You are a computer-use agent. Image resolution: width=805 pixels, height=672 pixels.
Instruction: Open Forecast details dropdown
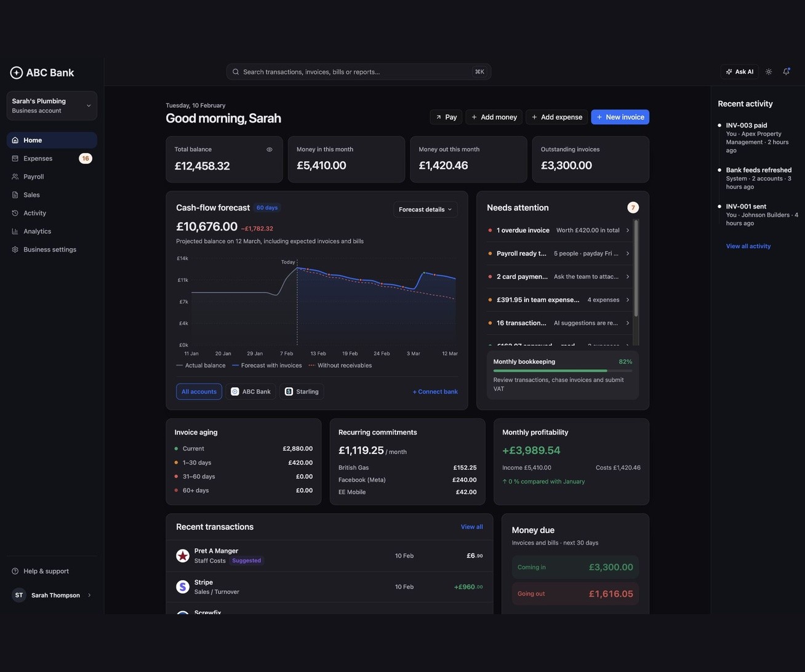(425, 209)
